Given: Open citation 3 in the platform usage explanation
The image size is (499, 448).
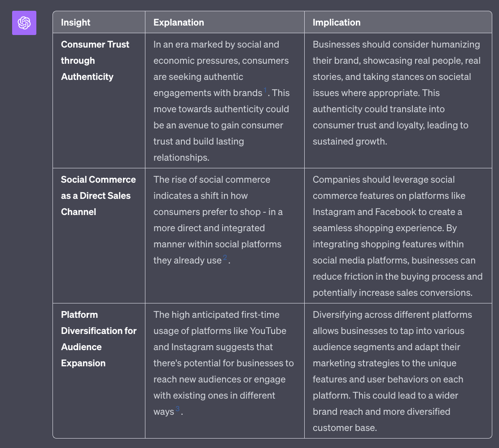Looking at the screenshot, I should [x=178, y=409].
